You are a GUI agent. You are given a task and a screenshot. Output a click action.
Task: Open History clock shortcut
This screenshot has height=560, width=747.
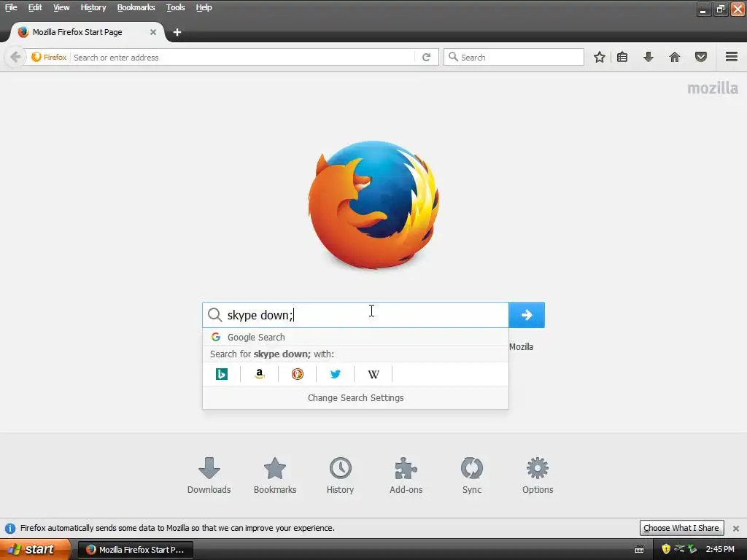(340, 475)
